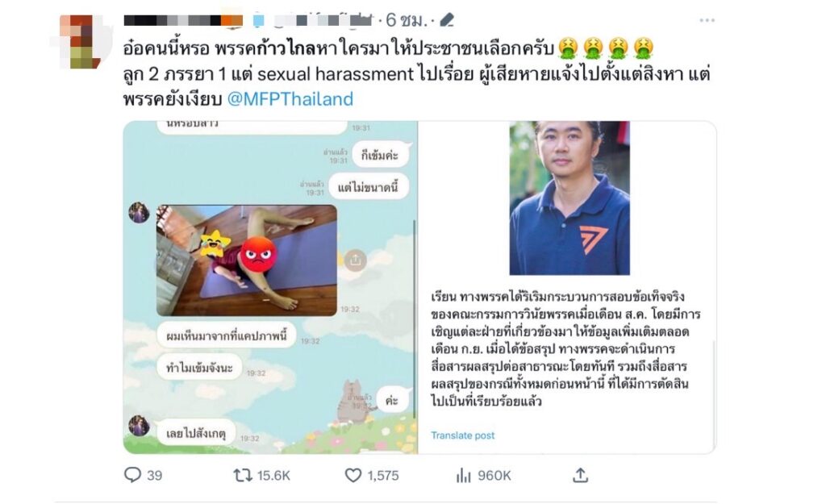This screenshot has height=504, width=826.
Task: Click the repost arrows icon
Action: [243, 476]
